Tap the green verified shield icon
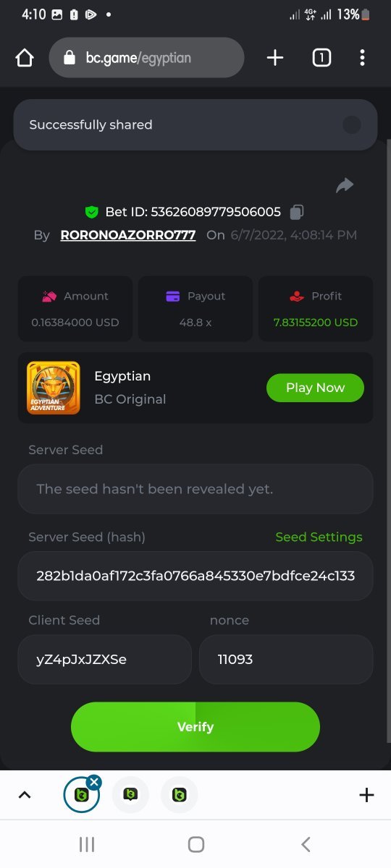This screenshot has width=391, height=868. pyautogui.click(x=91, y=212)
